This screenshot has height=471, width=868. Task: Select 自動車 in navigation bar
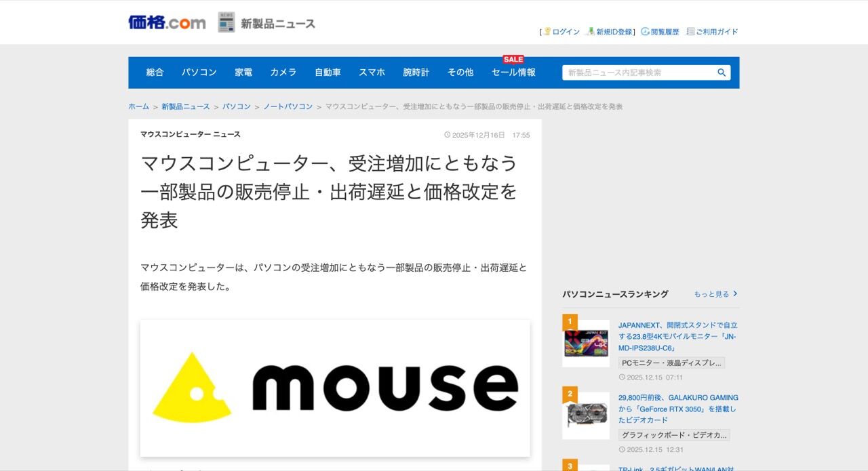point(328,73)
